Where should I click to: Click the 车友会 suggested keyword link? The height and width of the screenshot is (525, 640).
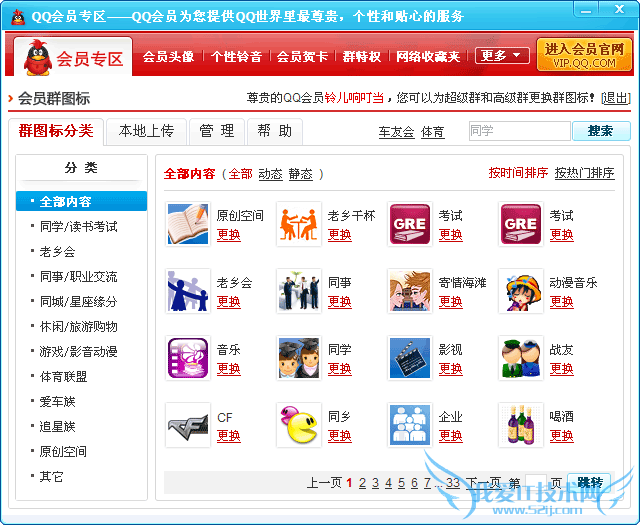click(396, 132)
